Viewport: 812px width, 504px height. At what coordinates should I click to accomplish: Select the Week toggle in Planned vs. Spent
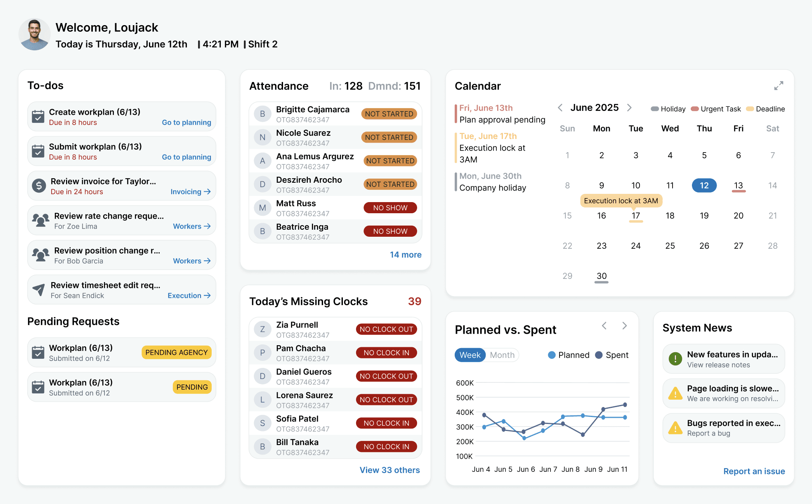coord(470,355)
